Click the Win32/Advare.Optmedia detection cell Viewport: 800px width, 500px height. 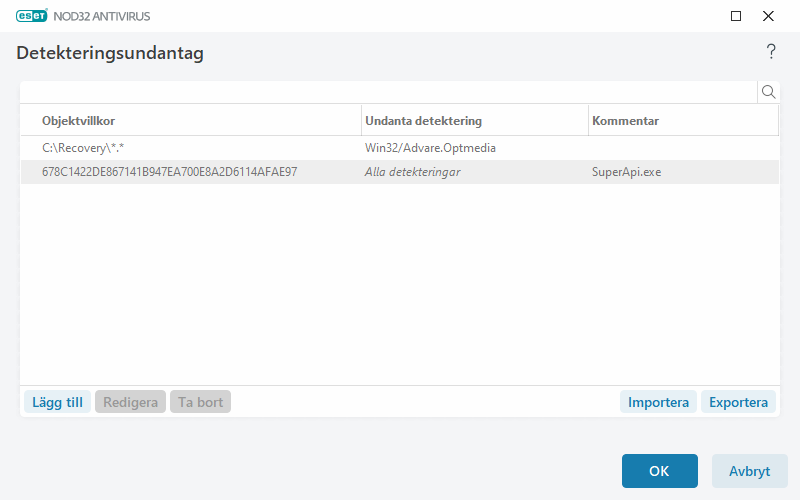click(x=431, y=148)
